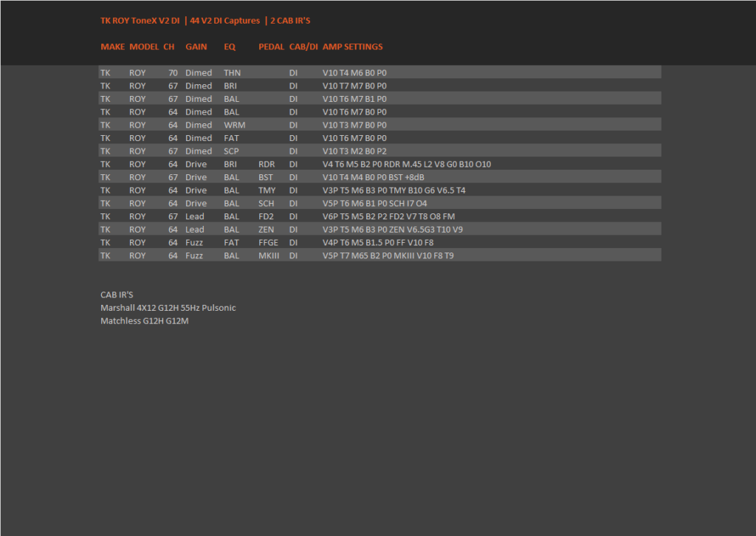
Task: Select settings 'V10 T4 M4 B0 P0 BST +8dB'
Action: (373, 177)
